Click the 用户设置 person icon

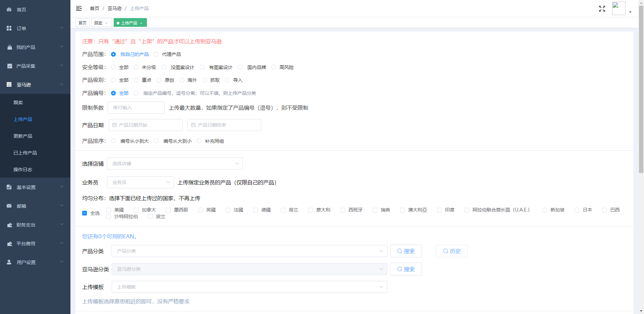click(x=9, y=262)
